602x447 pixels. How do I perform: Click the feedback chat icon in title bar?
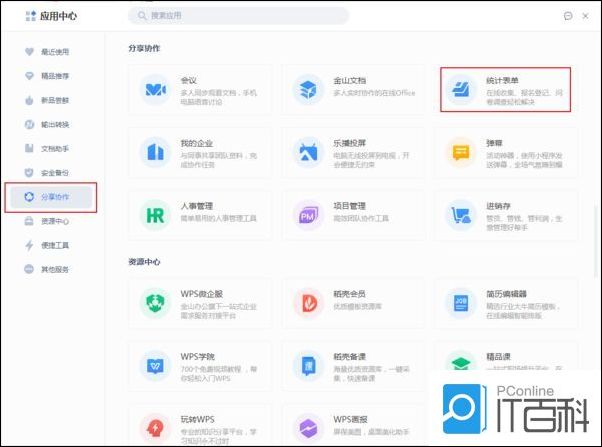pyautogui.click(x=568, y=16)
